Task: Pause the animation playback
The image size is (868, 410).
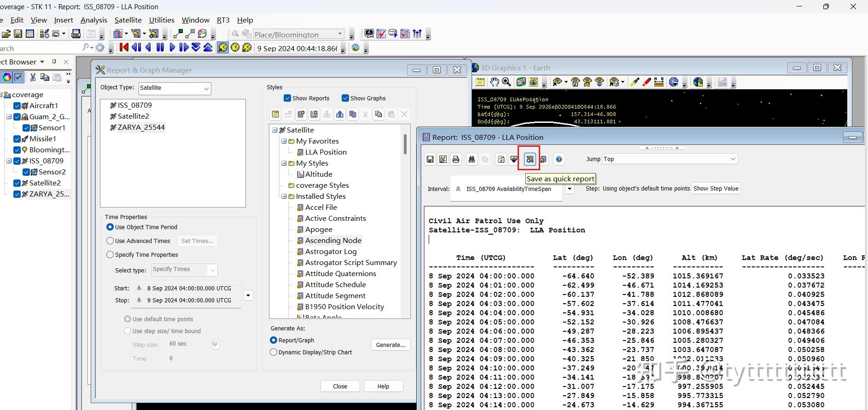Action: click(x=160, y=47)
